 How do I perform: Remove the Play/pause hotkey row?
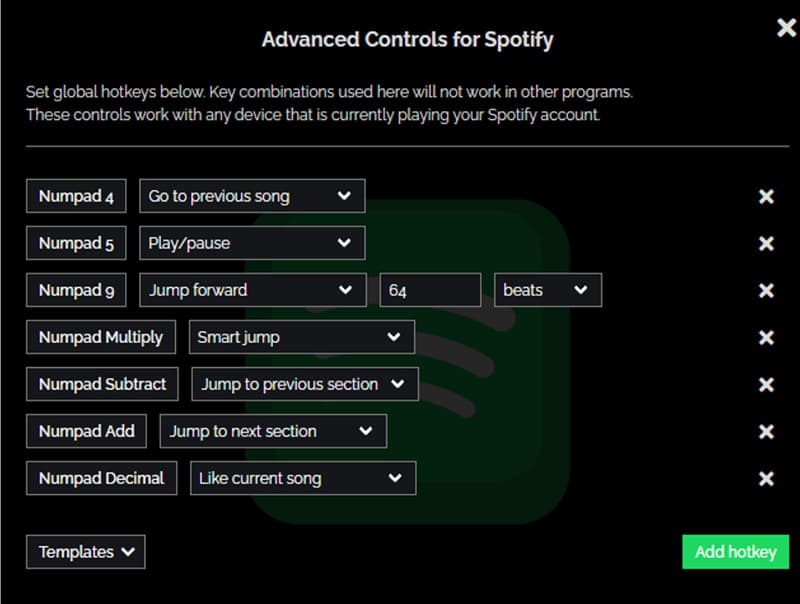pos(766,243)
